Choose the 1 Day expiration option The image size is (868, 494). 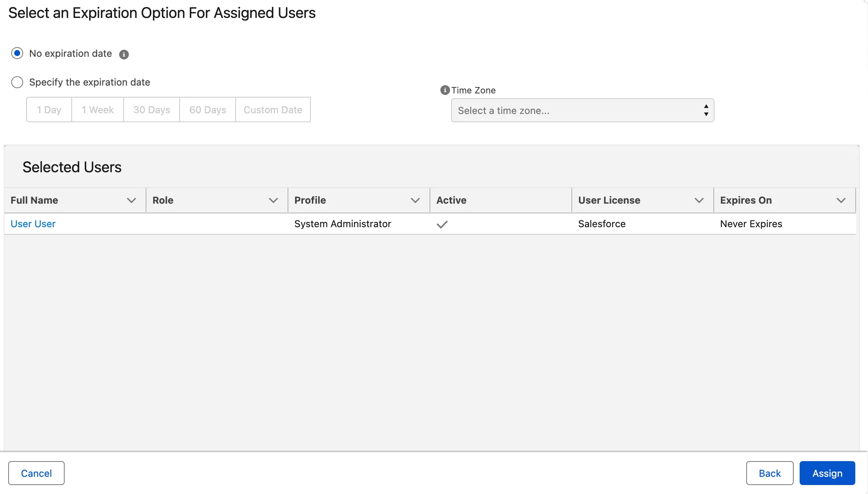[x=49, y=110]
